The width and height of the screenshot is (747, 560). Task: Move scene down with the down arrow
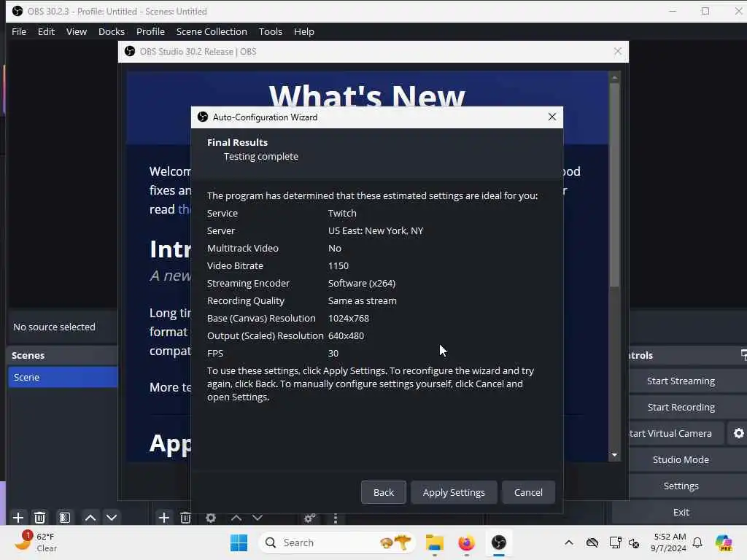coord(112,517)
